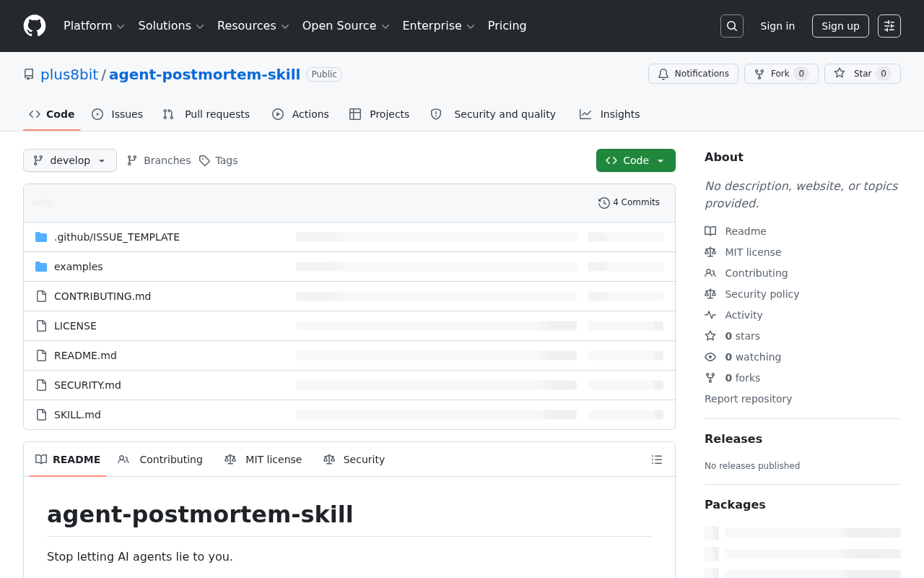Star this repository
Screen dimensions: 924x578
tap(863, 74)
